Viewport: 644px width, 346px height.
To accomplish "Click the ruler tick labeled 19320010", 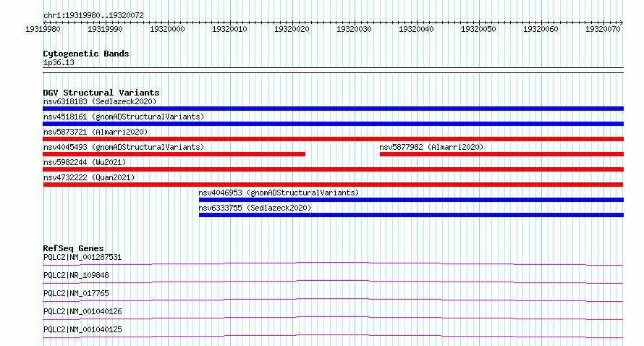I will pos(229,29).
